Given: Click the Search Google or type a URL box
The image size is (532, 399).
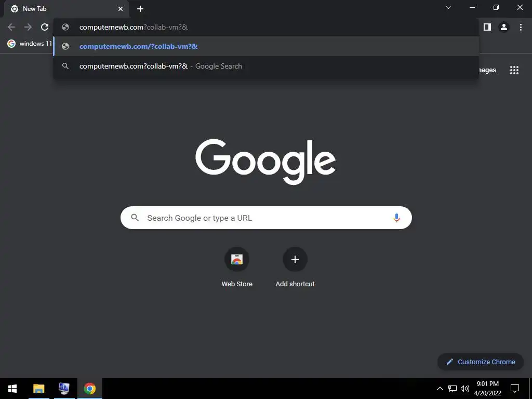Looking at the screenshot, I should tap(266, 218).
